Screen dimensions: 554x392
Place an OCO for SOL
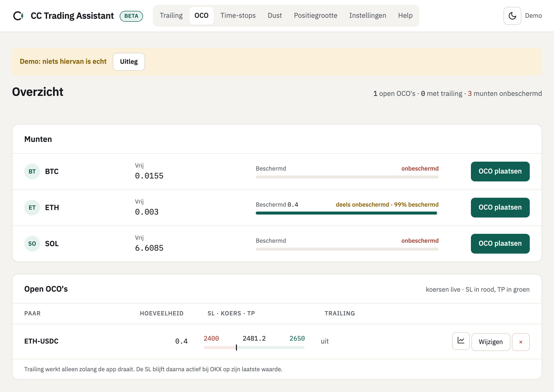tap(500, 244)
